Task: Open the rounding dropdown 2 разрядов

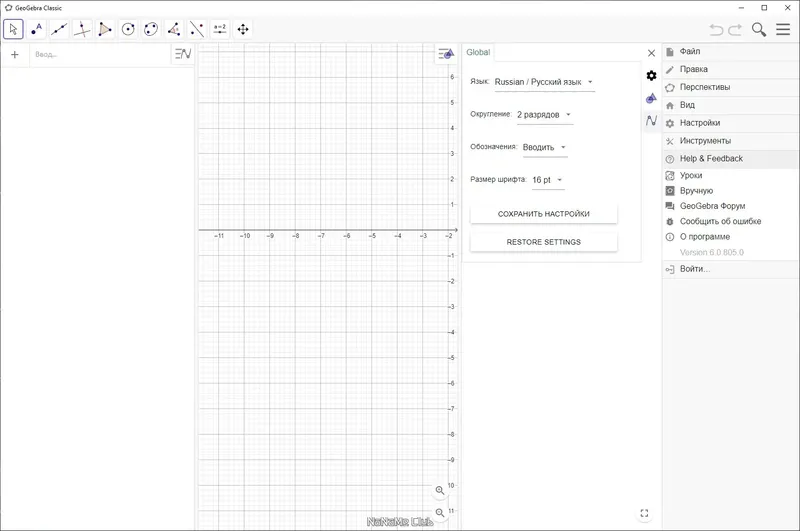Action: pos(544,115)
